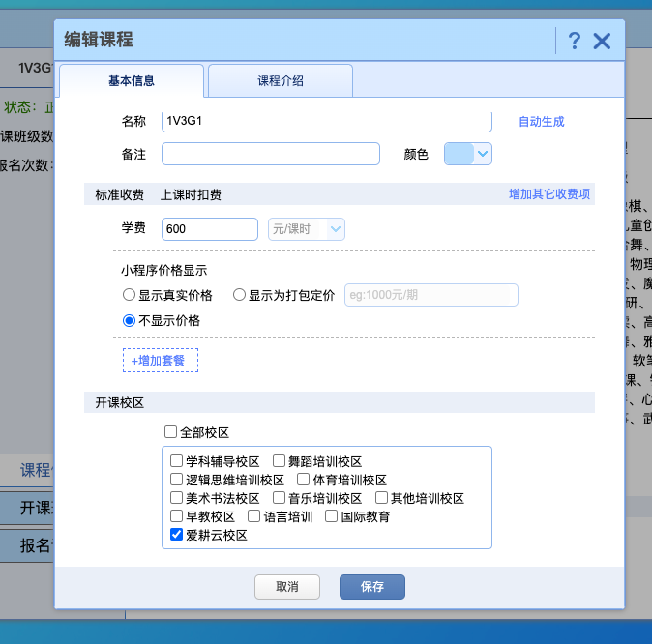This screenshot has height=644, width=652.
Task: Select the 基本信息 tab
Action: click(132, 80)
